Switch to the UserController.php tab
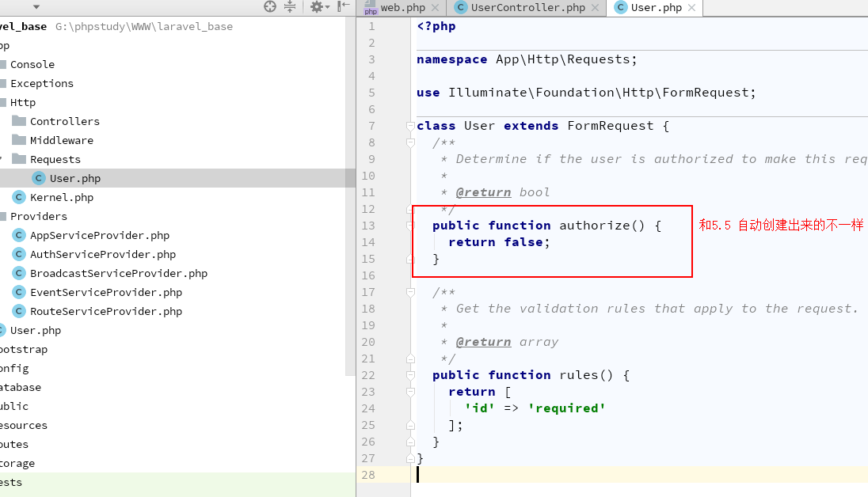This screenshot has width=868, height=497. click(527, 8)
